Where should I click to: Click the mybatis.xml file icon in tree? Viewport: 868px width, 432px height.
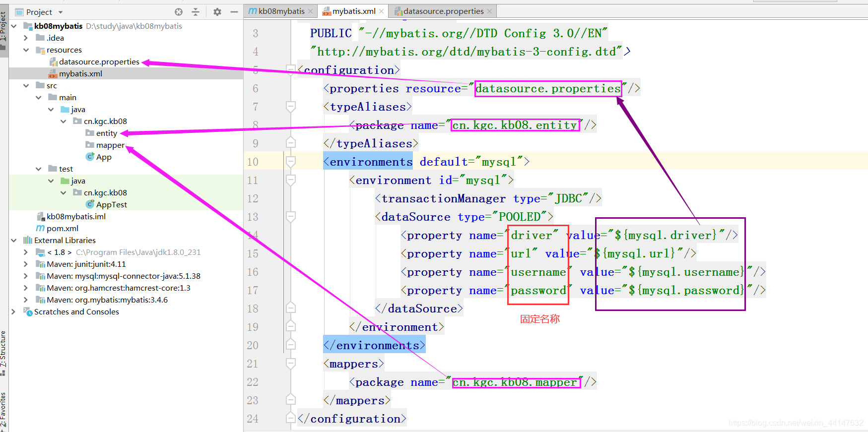pos(53,74)
